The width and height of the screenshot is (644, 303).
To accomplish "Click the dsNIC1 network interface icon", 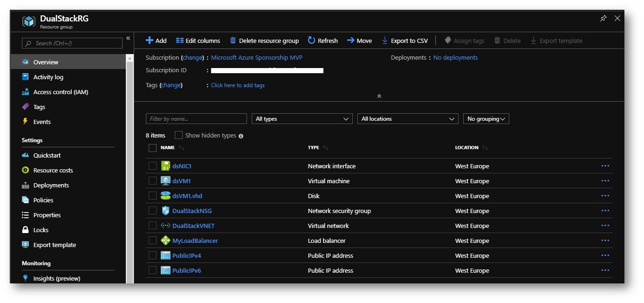I will click(165, 166).
